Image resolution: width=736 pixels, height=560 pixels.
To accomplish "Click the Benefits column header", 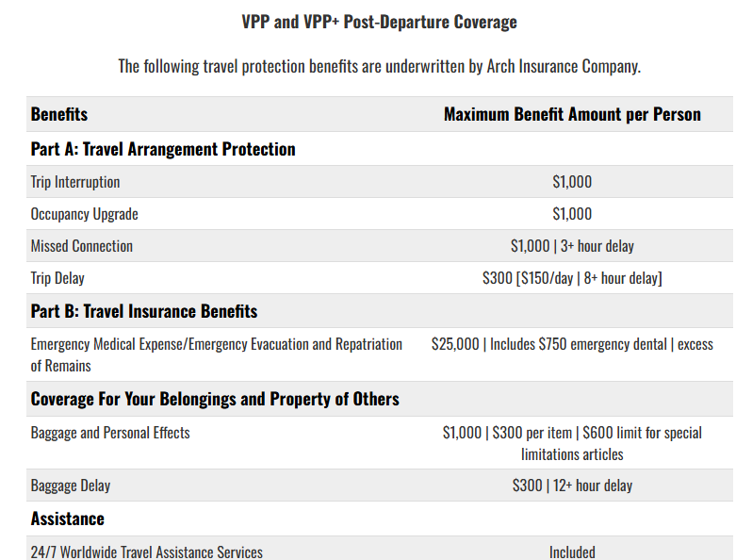I will pyautogui.click(x=59, y=114).
